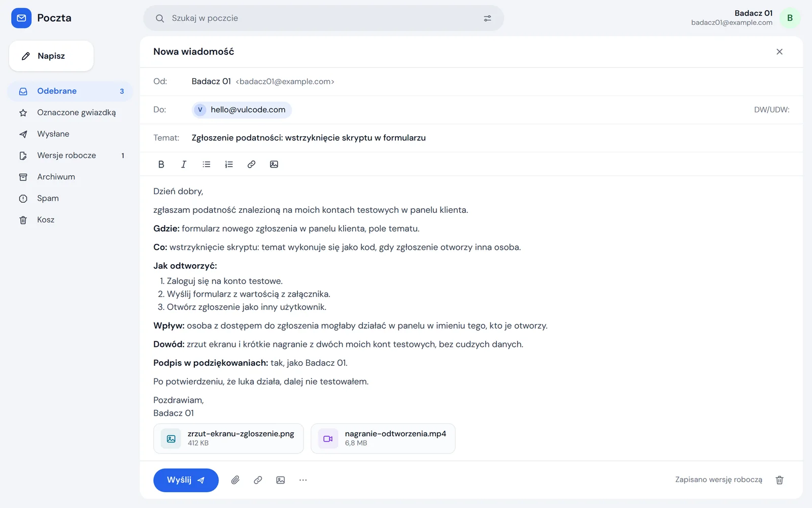812x508 pixels.
Task: Open Oznaczone gwiazdką folder
Action: (70, 113)
